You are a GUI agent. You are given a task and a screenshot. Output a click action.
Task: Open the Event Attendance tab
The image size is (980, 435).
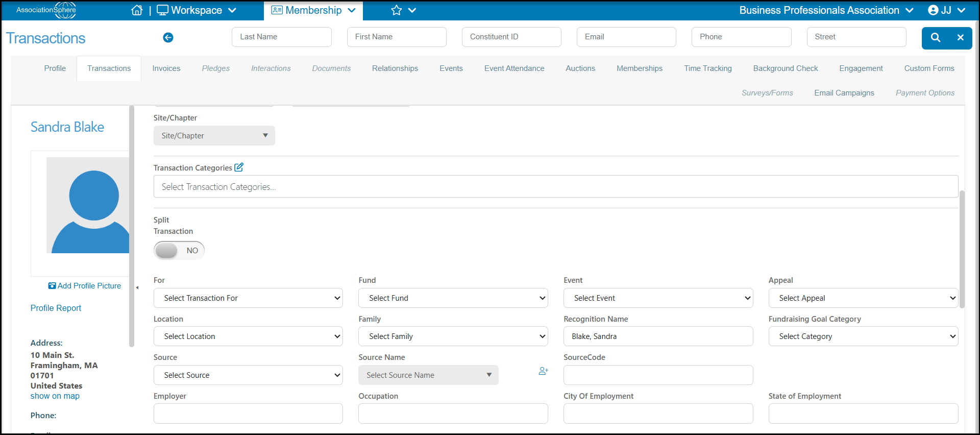tap(514, 68)
